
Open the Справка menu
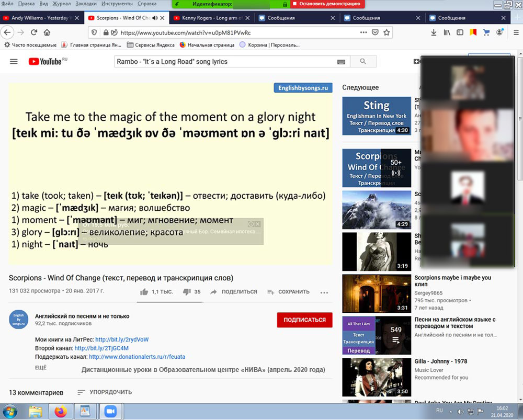click(x=147, y=4)
